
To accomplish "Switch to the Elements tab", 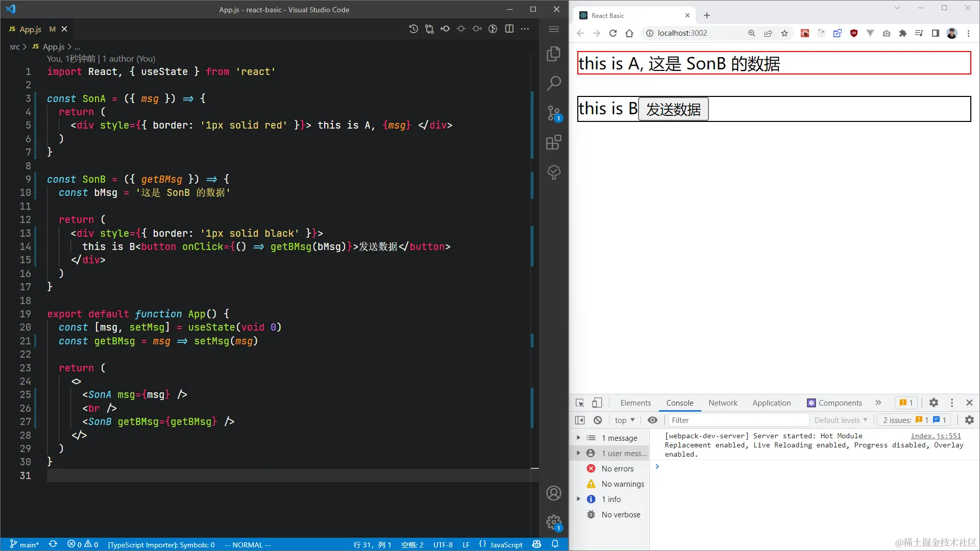I will tap(635, 403).
